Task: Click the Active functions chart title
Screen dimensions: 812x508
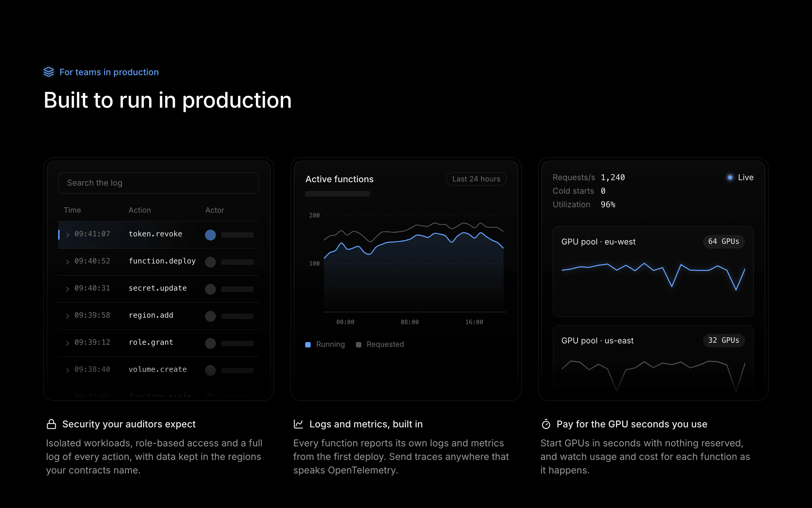Action: click(339, 179)
